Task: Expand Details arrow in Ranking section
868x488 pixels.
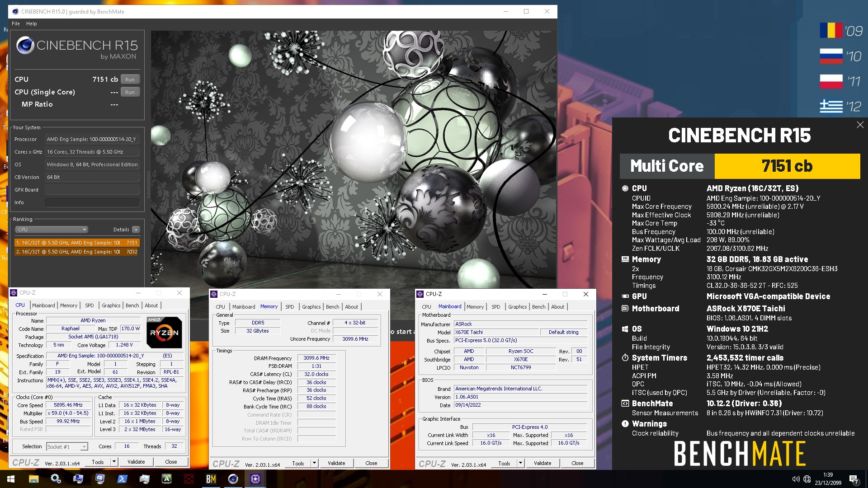Action: [136, 230]
